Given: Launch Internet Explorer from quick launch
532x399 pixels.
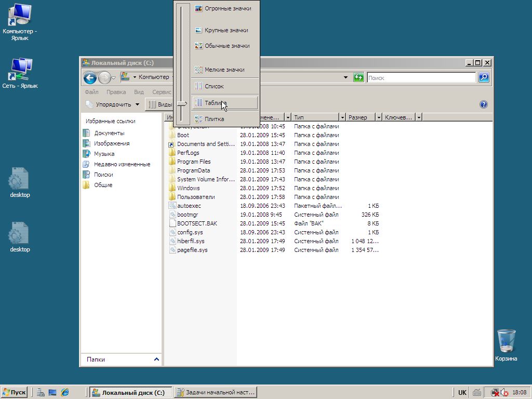Looking at the screenshot, I should click(x=65, y=393).
